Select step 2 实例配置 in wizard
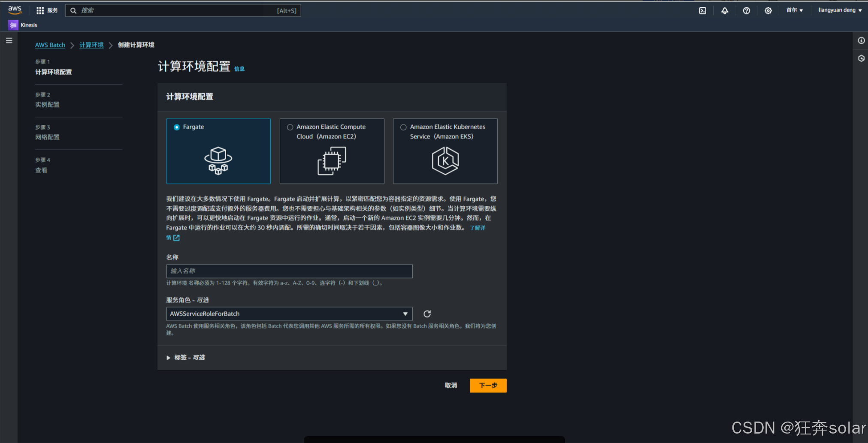 [x=48, y=105]
